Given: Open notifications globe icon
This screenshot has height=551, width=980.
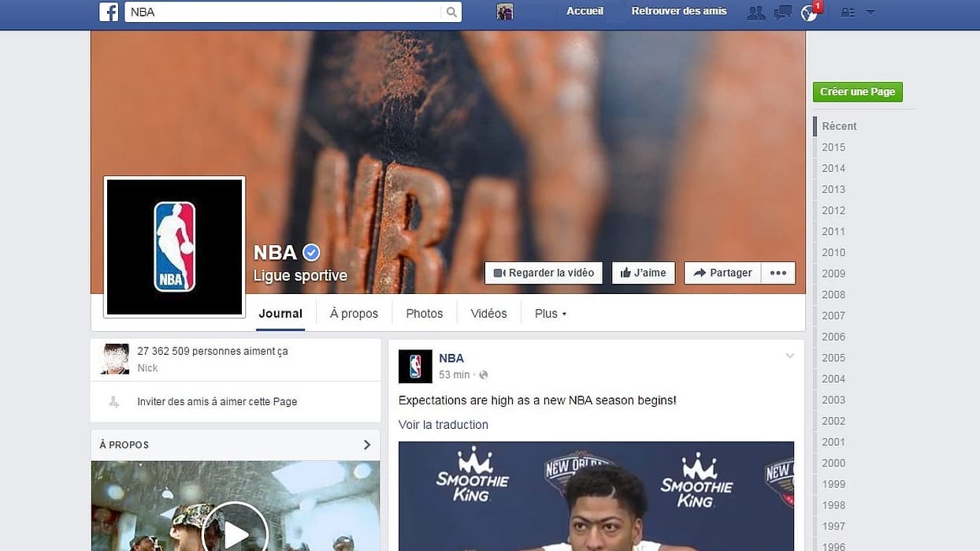Looking at the screenshot, I should click(809, 13).
